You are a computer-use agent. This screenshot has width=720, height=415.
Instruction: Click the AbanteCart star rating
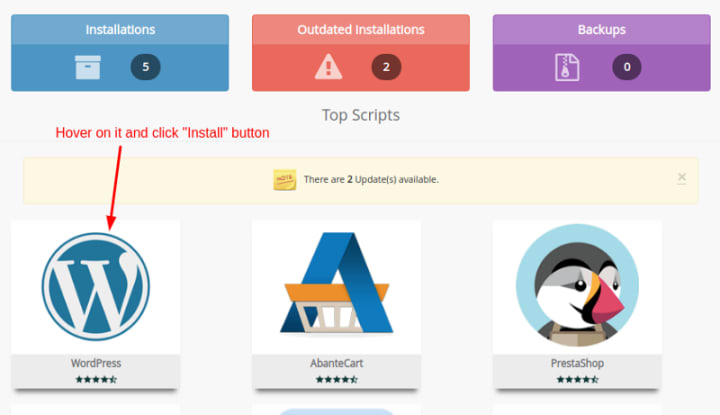click(337, 380)
